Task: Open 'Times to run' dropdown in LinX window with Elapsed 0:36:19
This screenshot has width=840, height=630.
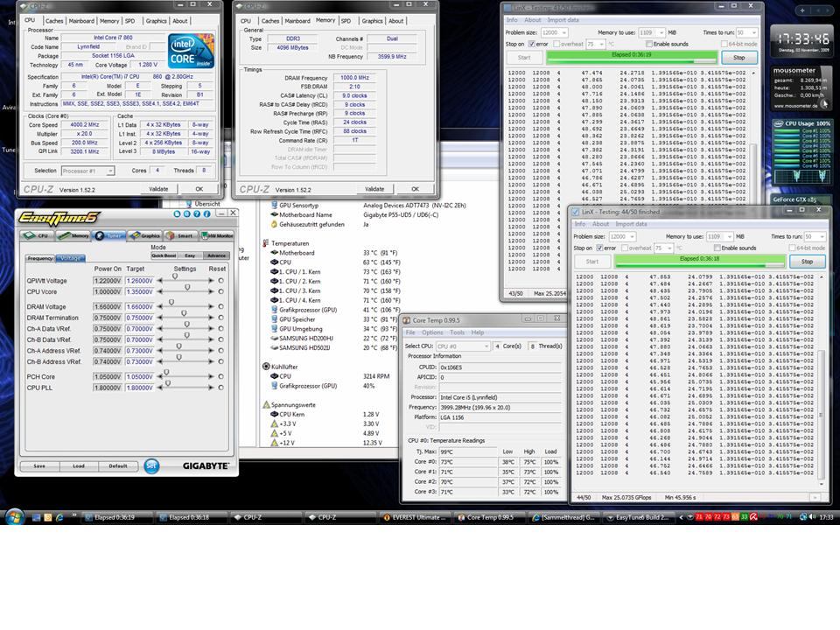Action: (746, 32)
